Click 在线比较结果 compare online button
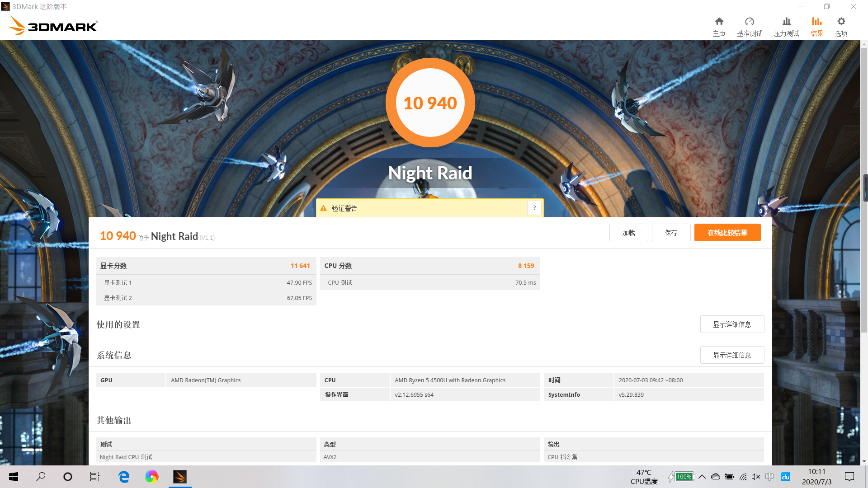 [x=727, y=233]
